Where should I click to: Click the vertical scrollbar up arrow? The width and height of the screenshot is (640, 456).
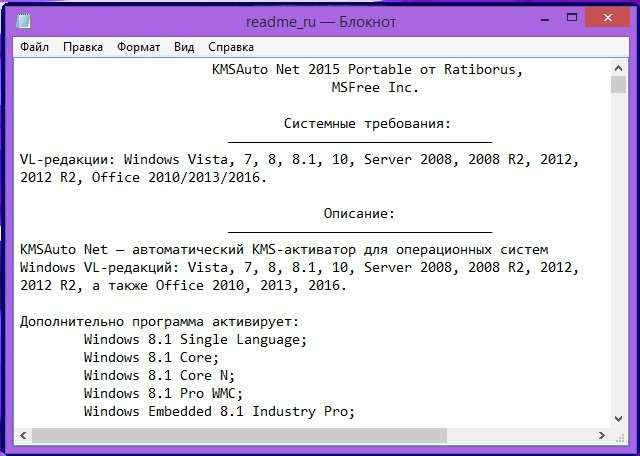click(618, 68)
